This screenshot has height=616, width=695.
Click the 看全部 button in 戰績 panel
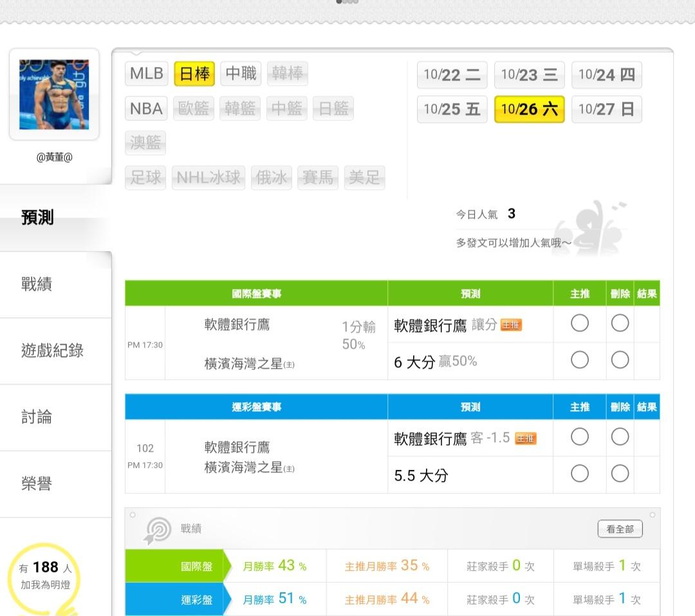tap(620, 528)
